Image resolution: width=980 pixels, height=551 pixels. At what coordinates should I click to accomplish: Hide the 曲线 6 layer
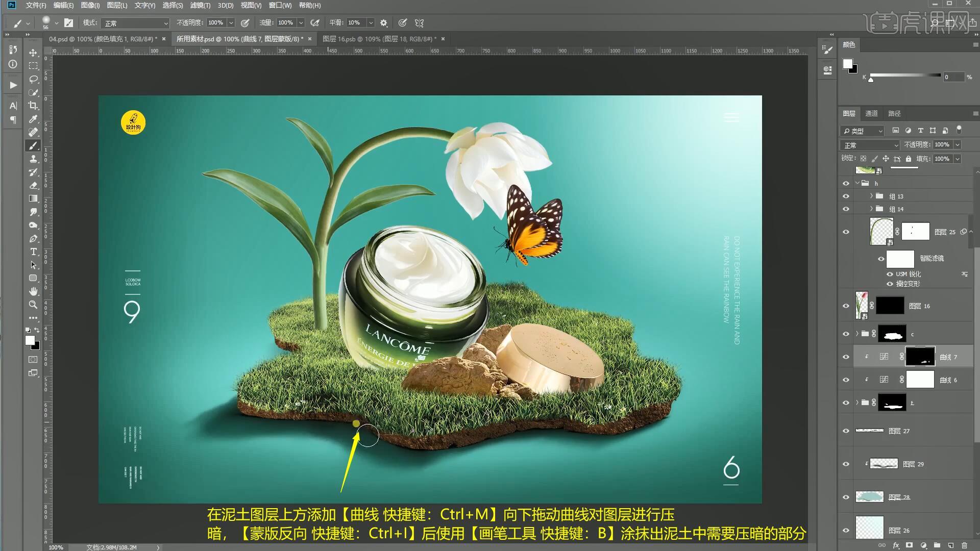(846, 380)
